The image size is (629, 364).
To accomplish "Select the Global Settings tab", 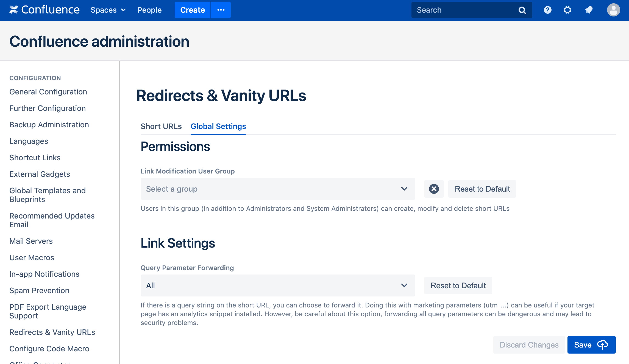I will (x=218, y=126).
